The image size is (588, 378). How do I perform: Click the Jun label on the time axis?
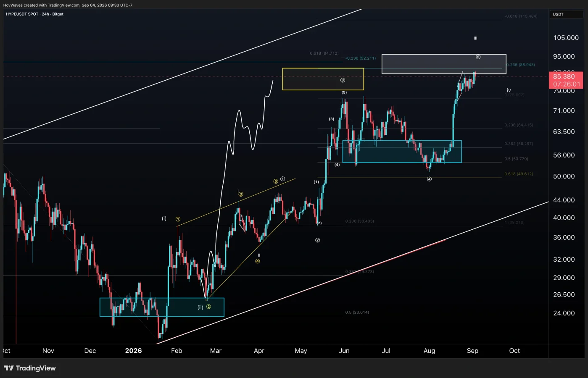(344, 351)
